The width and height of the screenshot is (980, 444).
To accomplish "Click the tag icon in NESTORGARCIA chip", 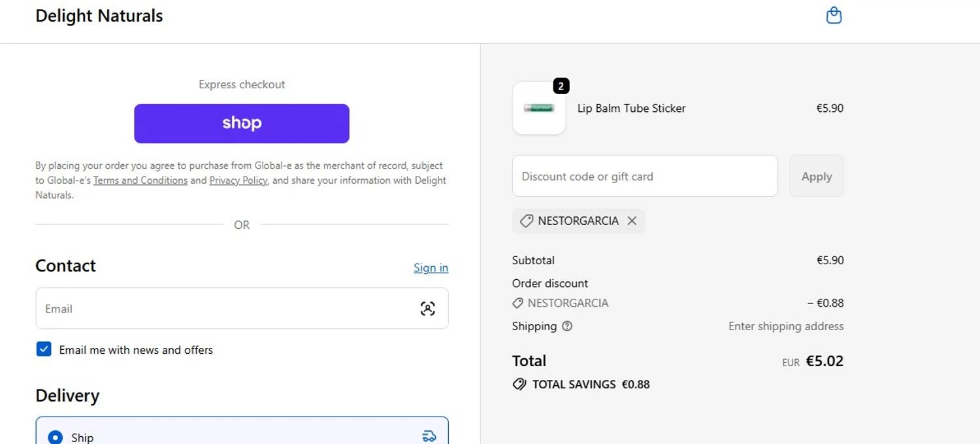I will pyautogui.click(x=526, y=221).
